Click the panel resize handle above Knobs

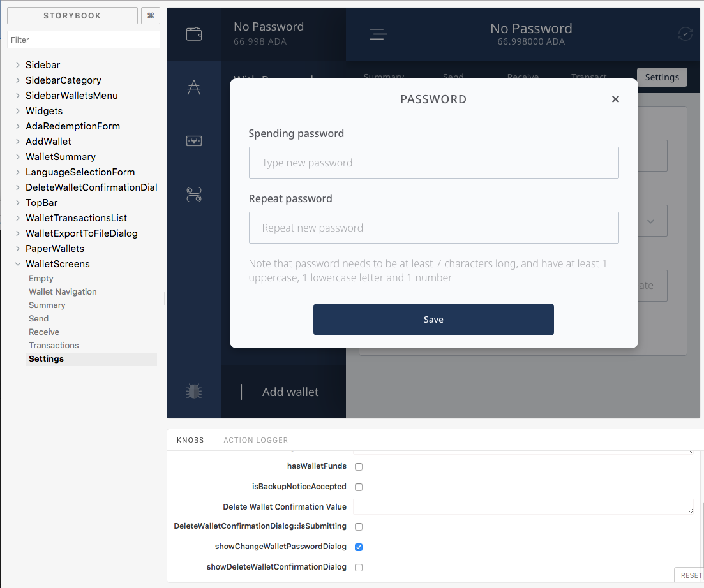pyautogui.click(x=444, y=422)
